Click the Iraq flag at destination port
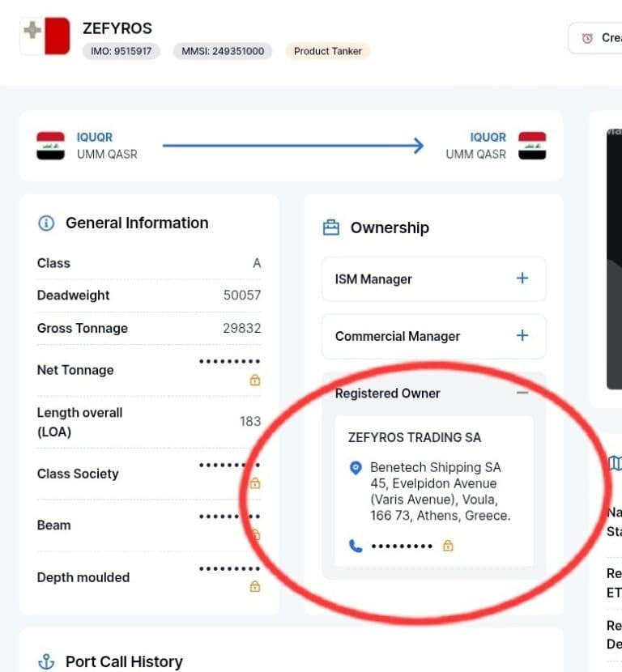Image resolution: width=622 pixels, height=672 pixels. (532, 146)
